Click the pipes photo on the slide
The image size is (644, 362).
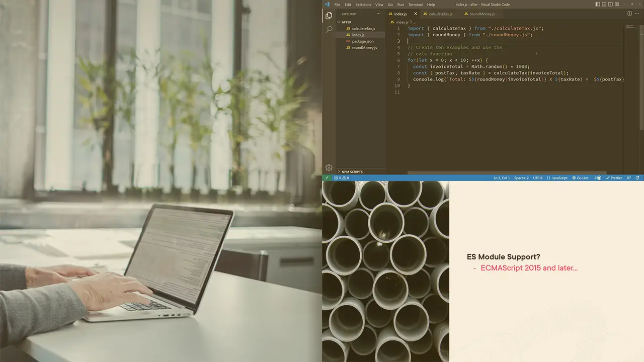[385, 271]
